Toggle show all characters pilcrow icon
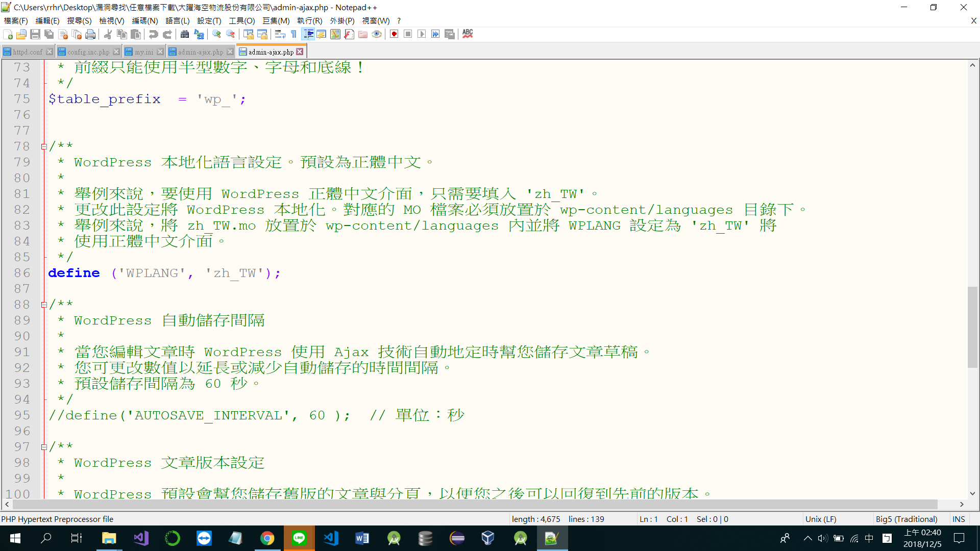The height and width of the screenshot is (551, 980). (294, 34)
